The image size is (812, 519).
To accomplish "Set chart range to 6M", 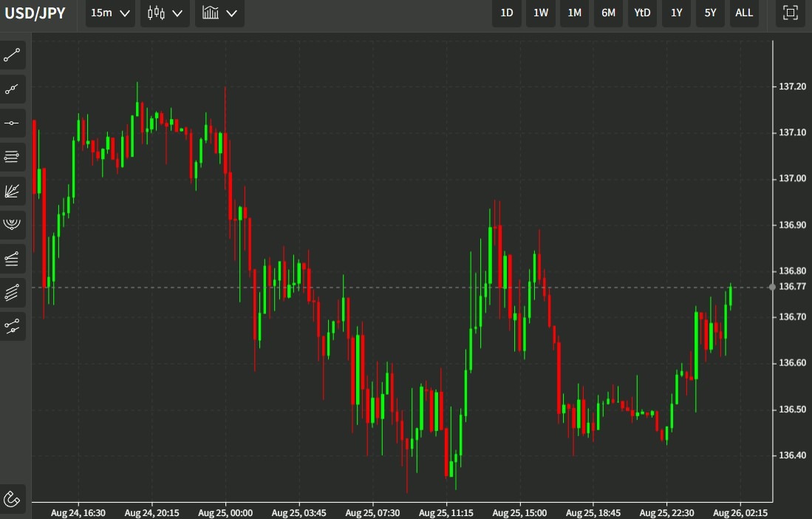I will click(609, 13).
